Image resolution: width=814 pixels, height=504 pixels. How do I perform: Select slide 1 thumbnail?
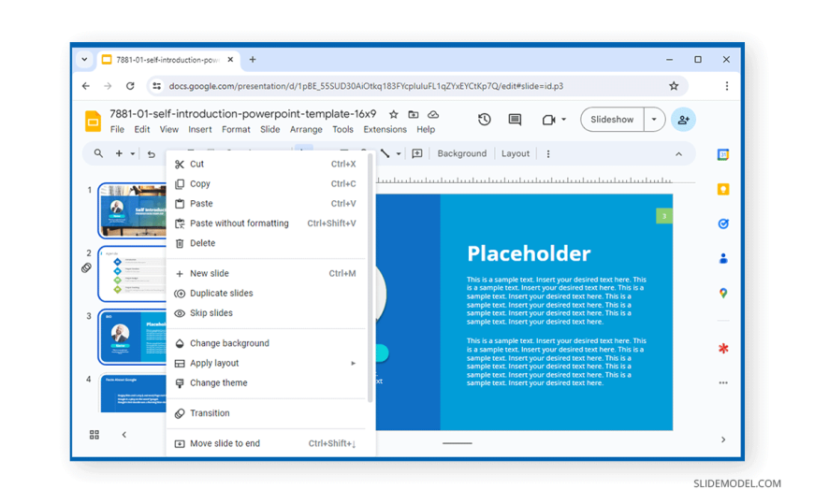click(x=133, y=210)
